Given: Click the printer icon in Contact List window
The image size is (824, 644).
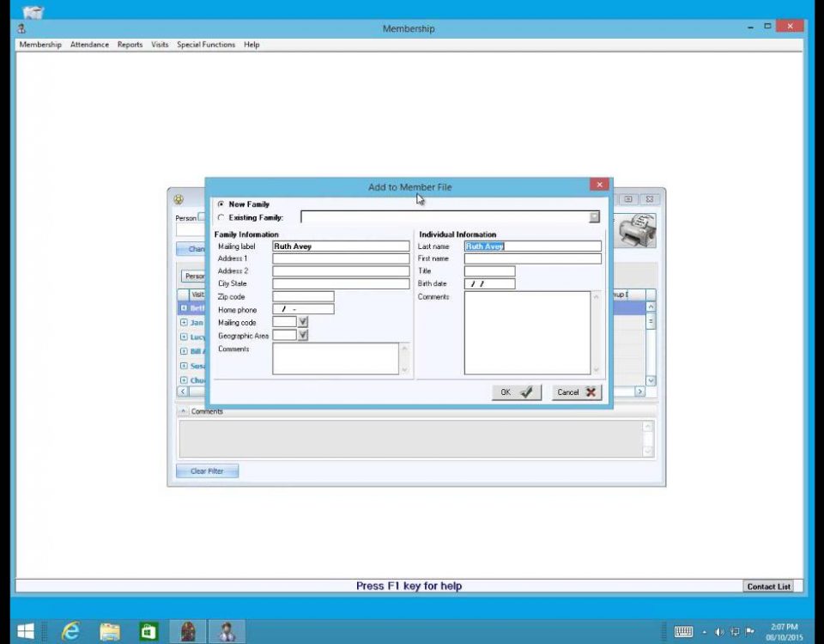Looking at the screenshot, I should [638, 230].
